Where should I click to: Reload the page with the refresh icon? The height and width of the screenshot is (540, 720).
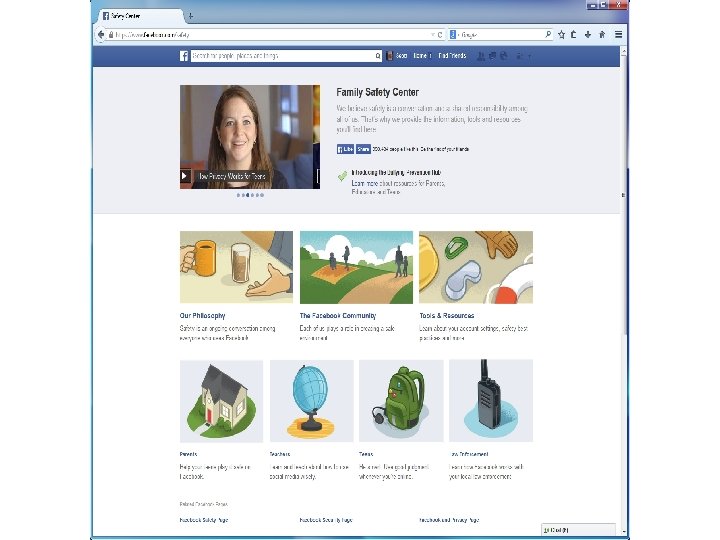pos(440,35)
